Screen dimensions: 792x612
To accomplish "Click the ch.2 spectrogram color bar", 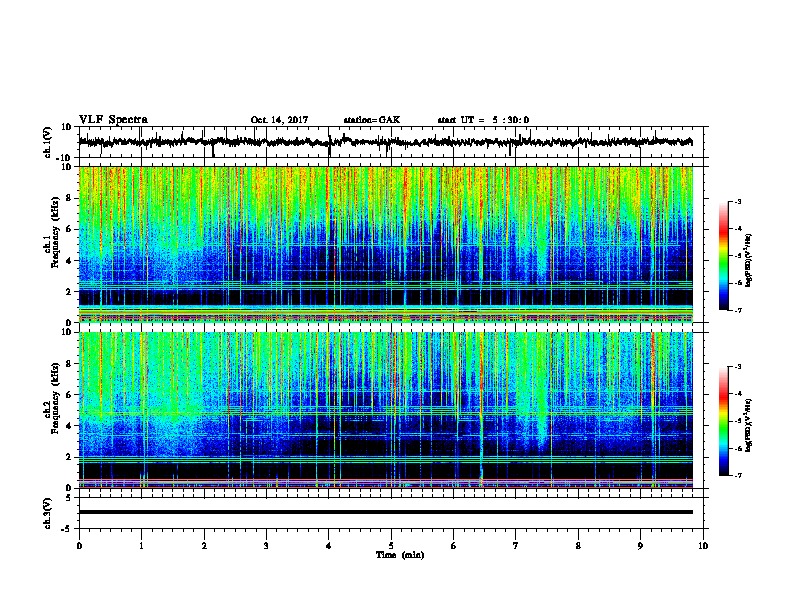I will pyautogui.click(x=724, y=421).
